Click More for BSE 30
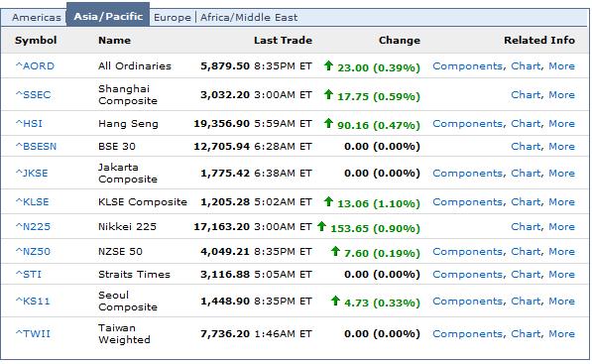Viewport: 592px width, 364px height. click(562, 147)
